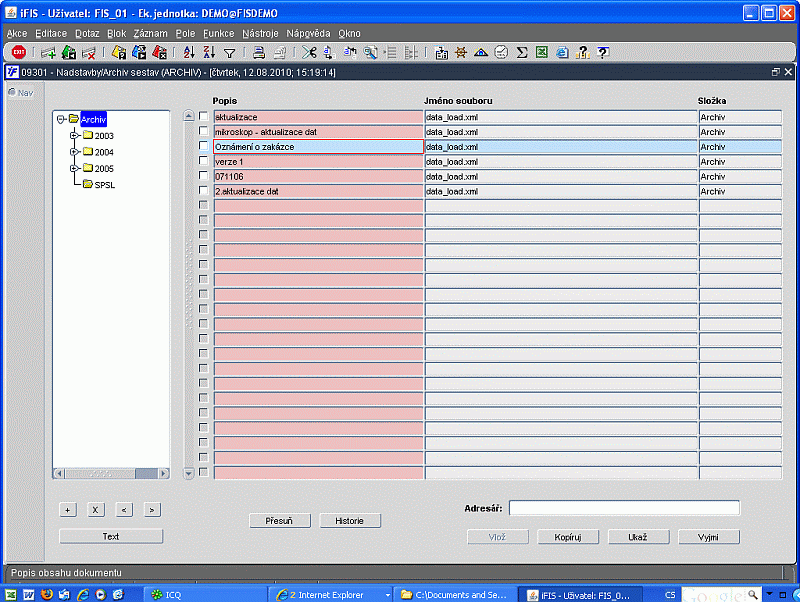Click the blue-yellow triangle toolbar icon
The height and width of the screenshot is (602, 800).
[481, 52]
